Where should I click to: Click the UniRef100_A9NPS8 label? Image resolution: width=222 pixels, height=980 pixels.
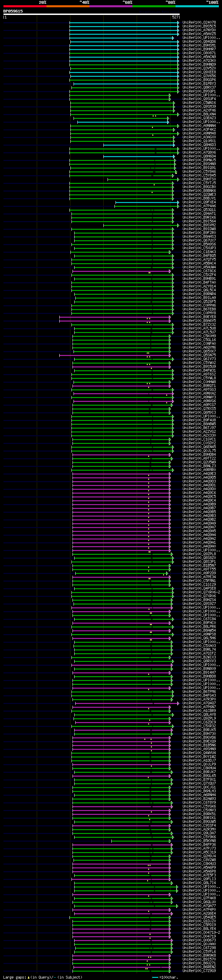click(199, 634)
